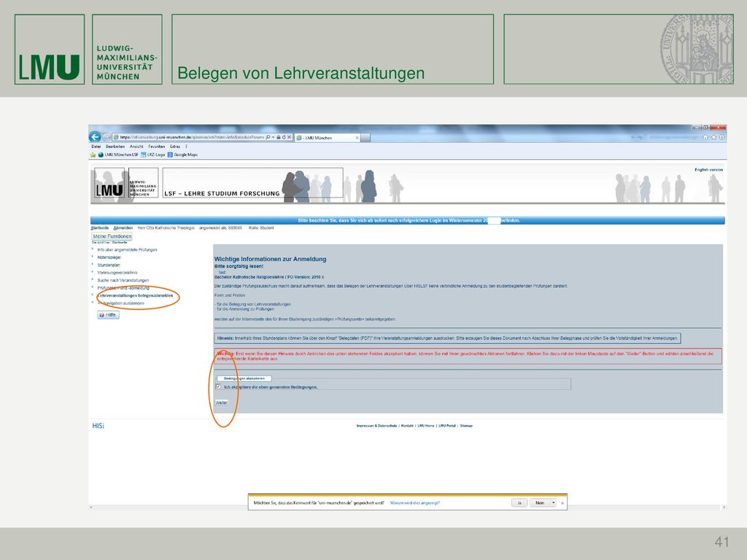Open the Ansicht menu
The width and height of the screenshot is (747, 560).
point(136,147)
